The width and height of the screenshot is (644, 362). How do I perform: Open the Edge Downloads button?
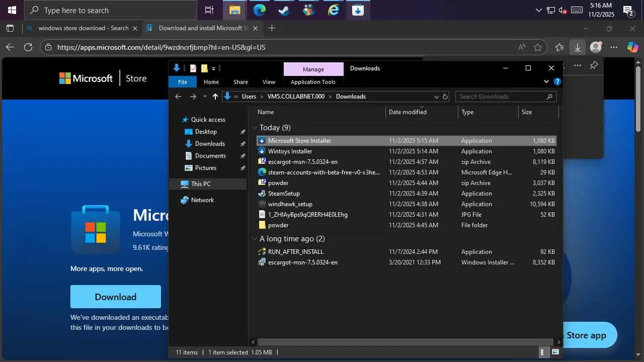click(578, 47)
